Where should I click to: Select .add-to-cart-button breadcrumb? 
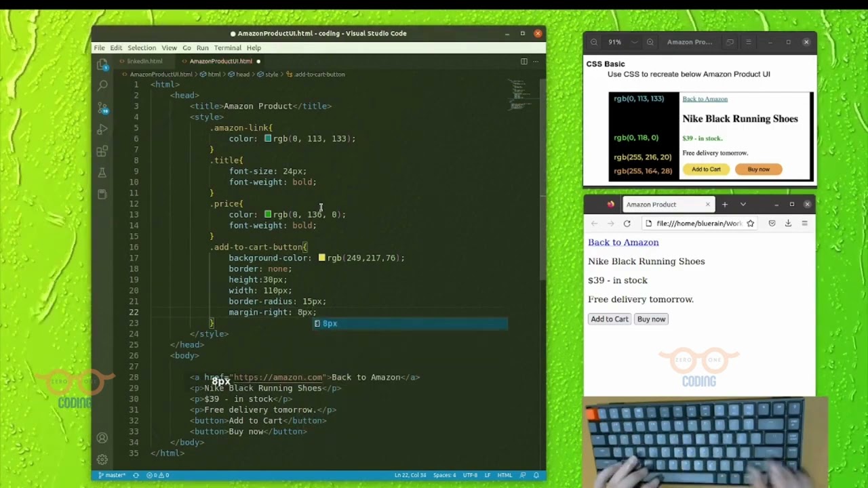316,74
